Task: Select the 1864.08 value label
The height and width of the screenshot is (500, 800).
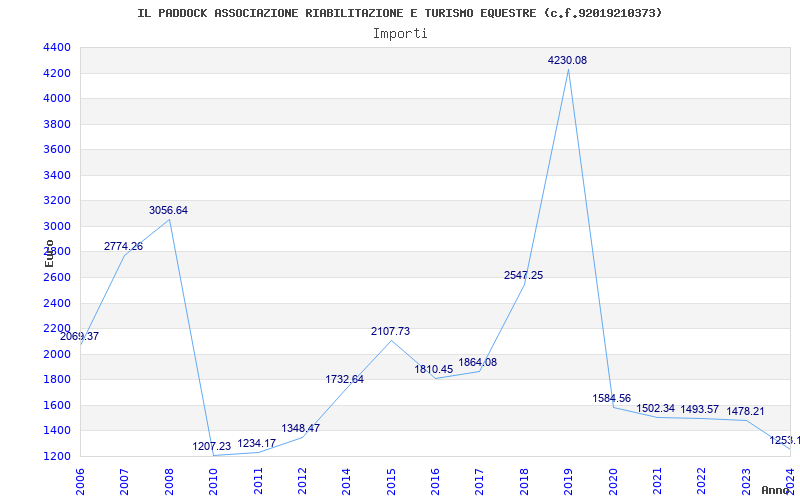Action: [x=477, y=362]
